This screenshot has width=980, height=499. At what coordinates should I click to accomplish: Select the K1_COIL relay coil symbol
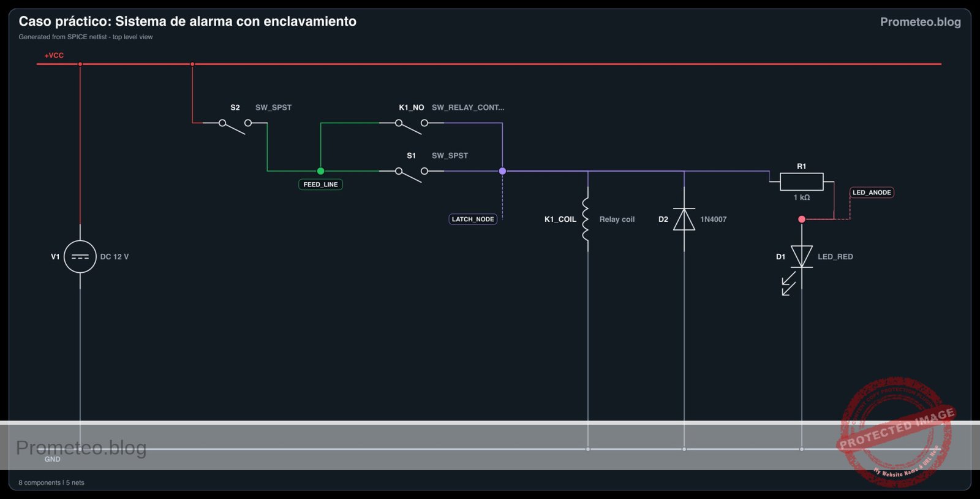[586, 219]
